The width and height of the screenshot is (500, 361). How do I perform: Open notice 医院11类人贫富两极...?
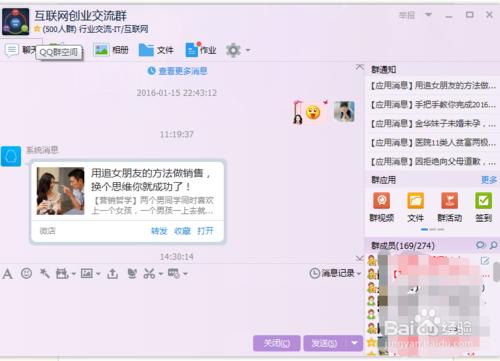pyautogui.click(x=433, y=143)
